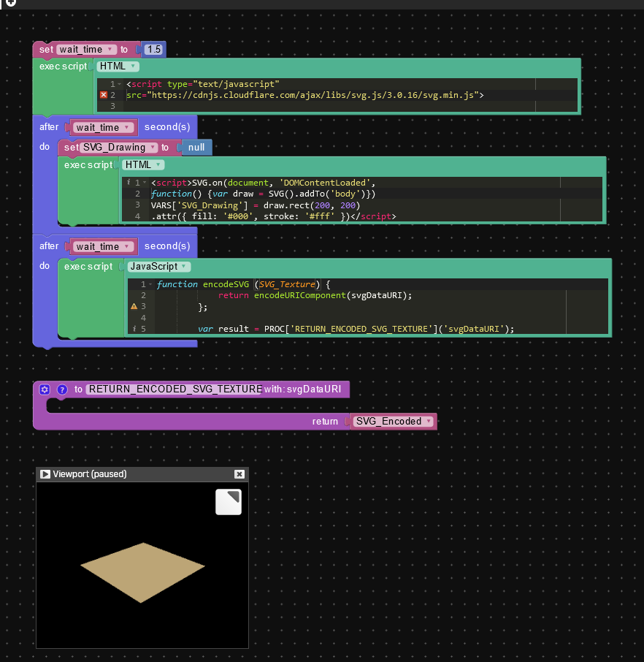Click the plus icon at top-left corner
This screenshot has width=644, height=662.
pos(11,3)
